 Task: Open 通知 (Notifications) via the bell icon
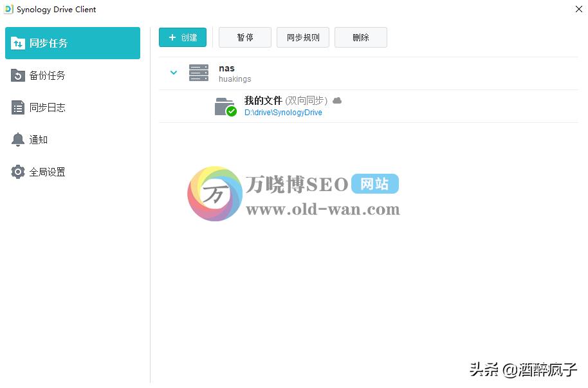pos(18,140)
